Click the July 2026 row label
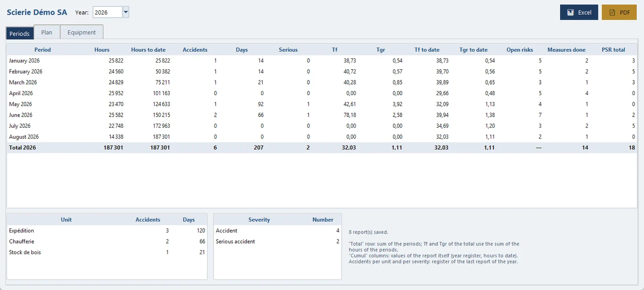644x290 pixels. pos(20,126)
